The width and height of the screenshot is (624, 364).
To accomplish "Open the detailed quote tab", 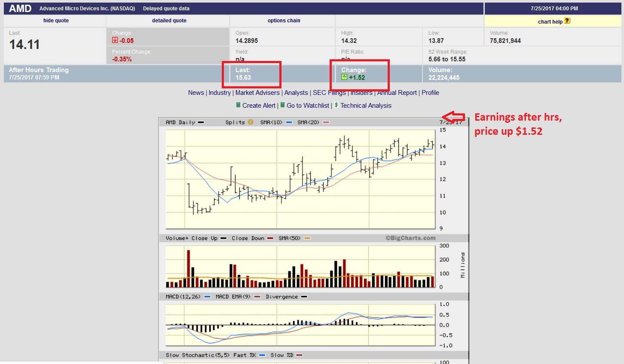I will pos(169,21).
